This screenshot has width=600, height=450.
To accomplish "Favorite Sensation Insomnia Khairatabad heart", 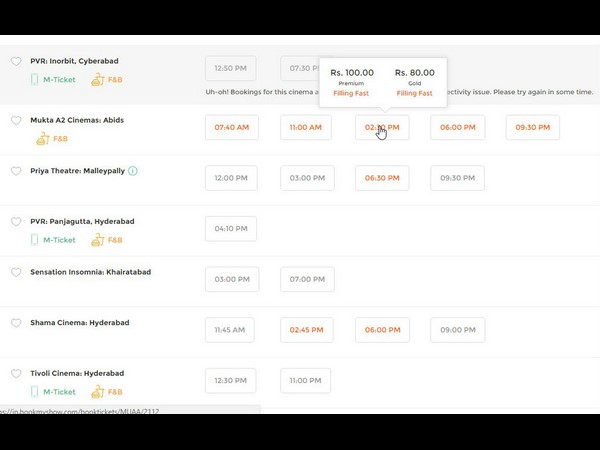I will click(16, 272).
